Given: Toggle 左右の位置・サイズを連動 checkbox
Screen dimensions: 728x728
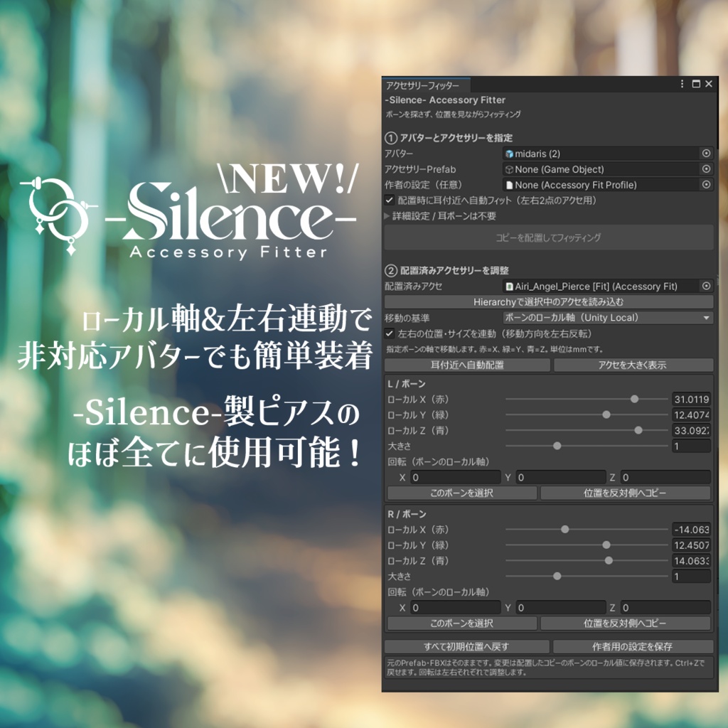Looking at the screenshot, I should click(x=389, y=333).
